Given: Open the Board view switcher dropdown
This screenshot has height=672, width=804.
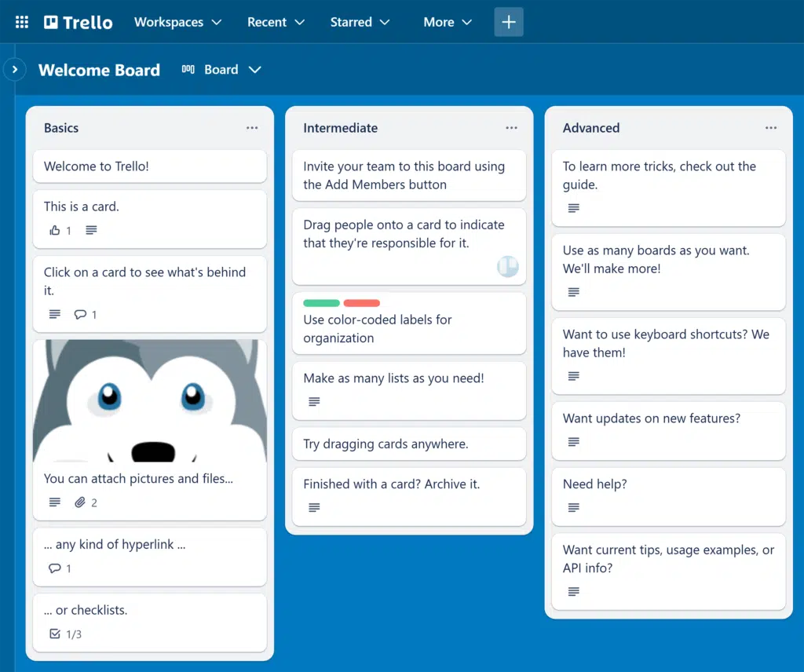Looking at the screenshot, I should (221, 70).
